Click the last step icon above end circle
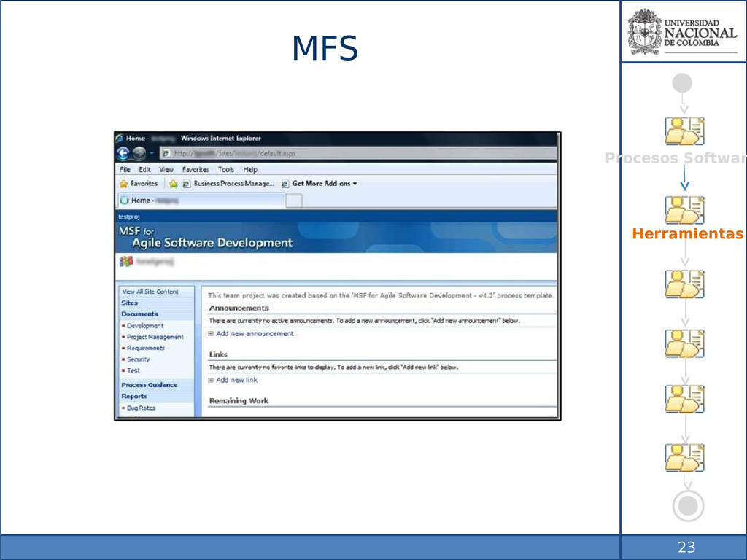The image size is (747, 560). 684,458
